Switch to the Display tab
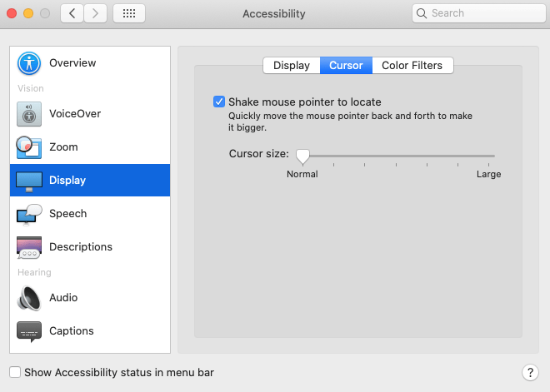Viewport: 550px width, 392px height. point(292,66)
